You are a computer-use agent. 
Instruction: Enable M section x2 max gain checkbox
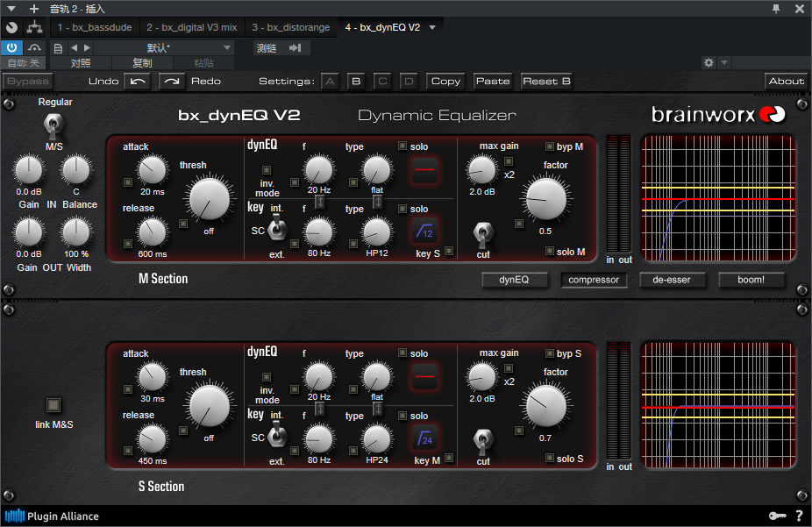click(x=509, y=161)
